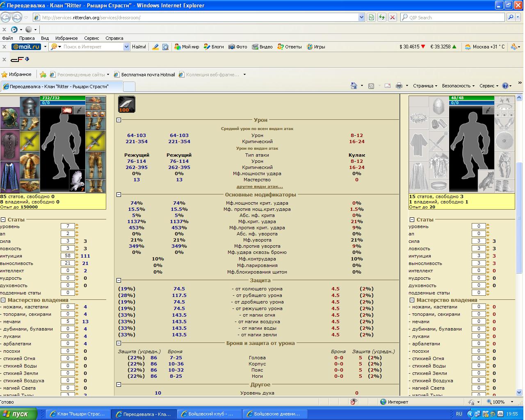Open IE Home page icon
The width and height of the screenshot is (525, 420).
tap(354, 86)
